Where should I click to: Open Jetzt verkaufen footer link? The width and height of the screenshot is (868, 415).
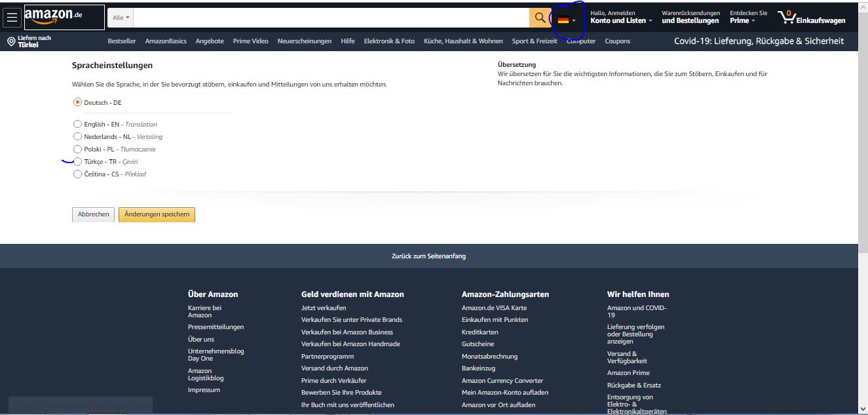324,308
